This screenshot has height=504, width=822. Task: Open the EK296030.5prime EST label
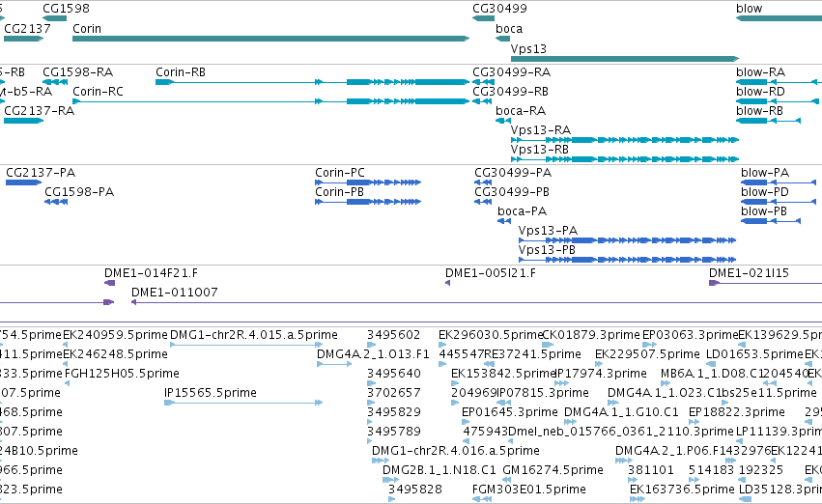(490, 335)
